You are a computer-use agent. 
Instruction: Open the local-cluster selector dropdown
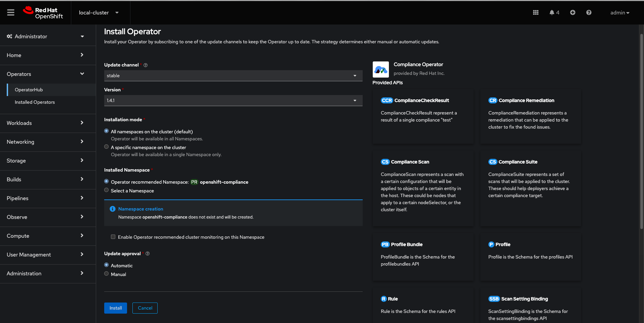click(x=99, y=13)
